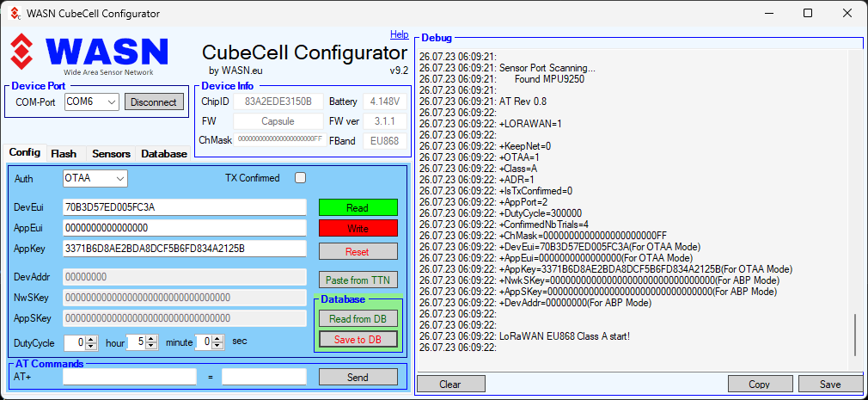Switch to the Config tab
Screen dimensions: 868x400
tap(25, 153)
